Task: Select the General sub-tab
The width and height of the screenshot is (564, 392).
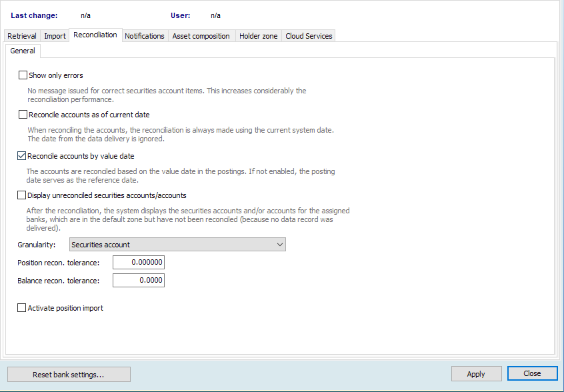Action: 23,51
